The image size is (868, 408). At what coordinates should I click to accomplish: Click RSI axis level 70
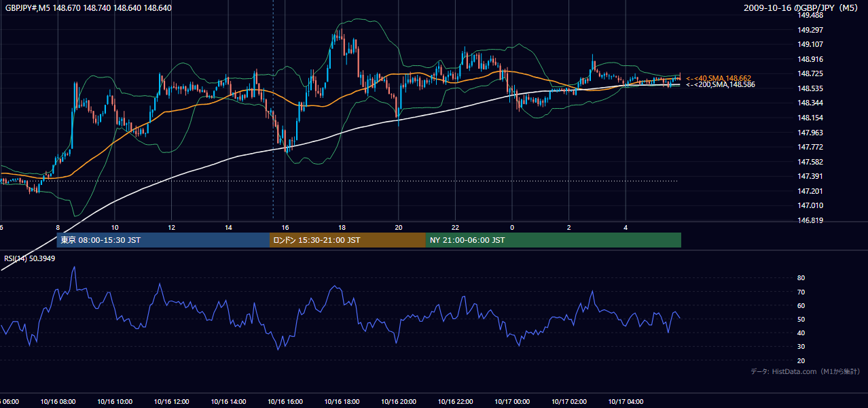tap(801, 292)
